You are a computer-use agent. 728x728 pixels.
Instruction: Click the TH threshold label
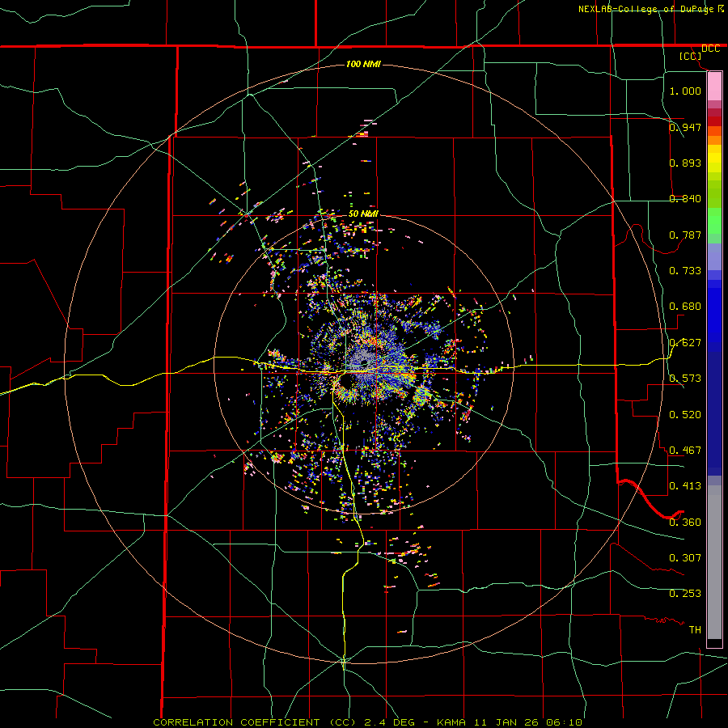[695, 629]
